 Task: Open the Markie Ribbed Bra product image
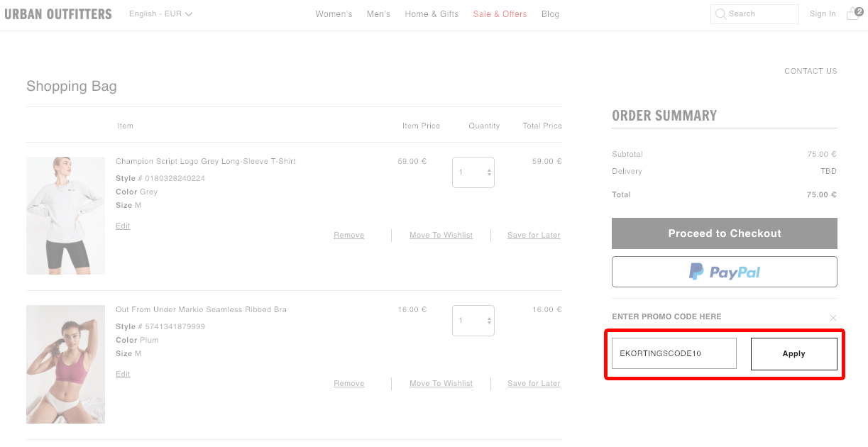[65, 364]
